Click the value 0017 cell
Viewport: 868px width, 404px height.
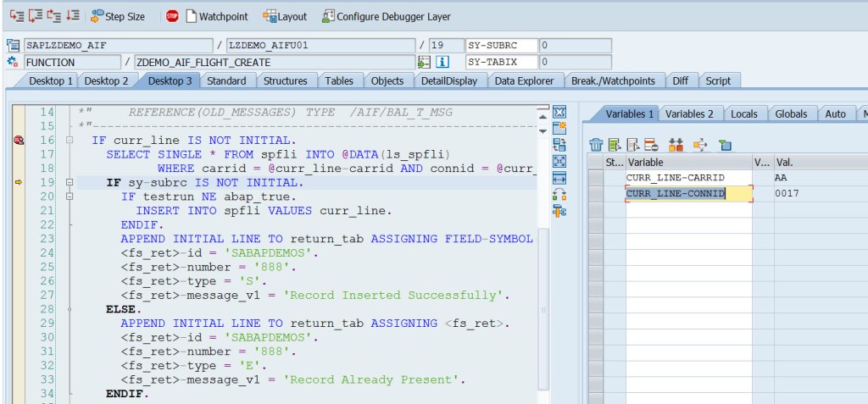click(821, 194)
